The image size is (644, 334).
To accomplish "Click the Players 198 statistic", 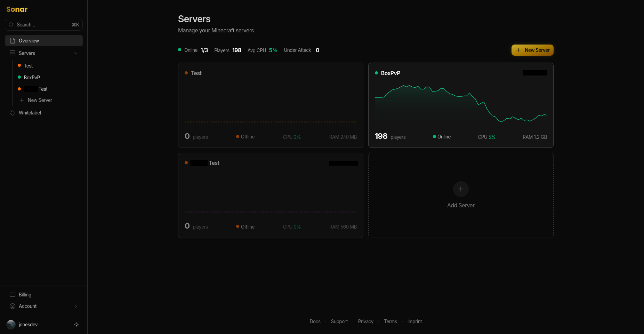I will tap(228, 50).
